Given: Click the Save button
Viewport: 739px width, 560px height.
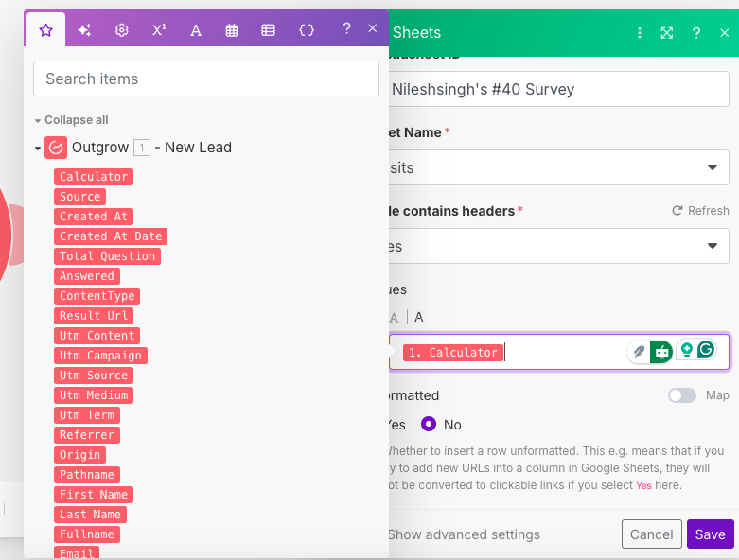Looking at the screenshot, I should (710, 534).
